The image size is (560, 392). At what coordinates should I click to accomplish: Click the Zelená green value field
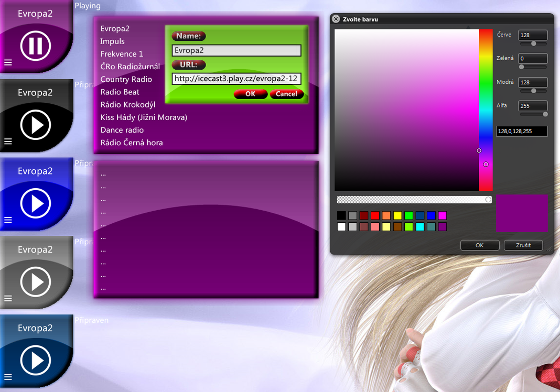point(533,59)
